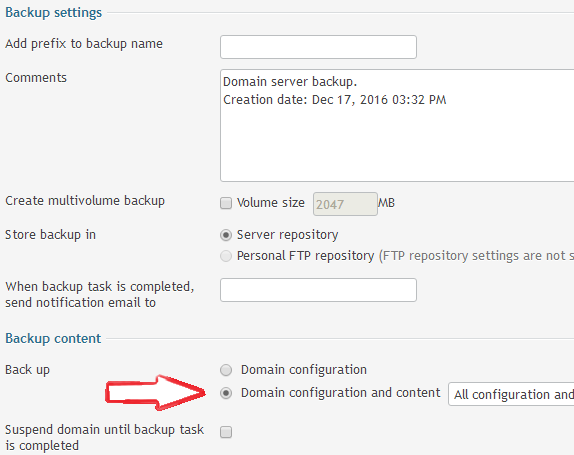Click the Domain configuration and content label
The width and height of the screenshot is (574, 455).
(340, 393)
